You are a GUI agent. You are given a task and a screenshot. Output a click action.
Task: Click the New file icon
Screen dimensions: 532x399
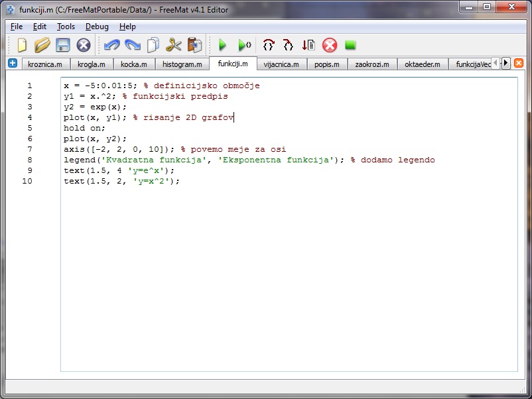pos(22,45)
